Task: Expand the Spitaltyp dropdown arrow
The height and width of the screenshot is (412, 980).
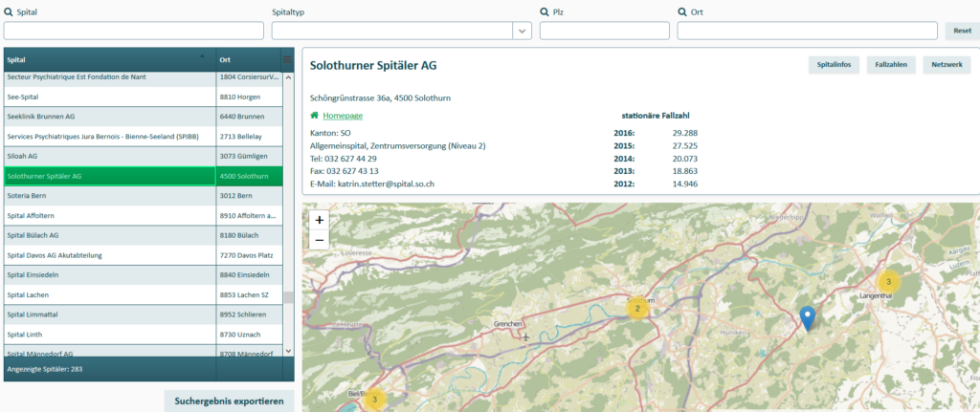Action: coord(522,31)
